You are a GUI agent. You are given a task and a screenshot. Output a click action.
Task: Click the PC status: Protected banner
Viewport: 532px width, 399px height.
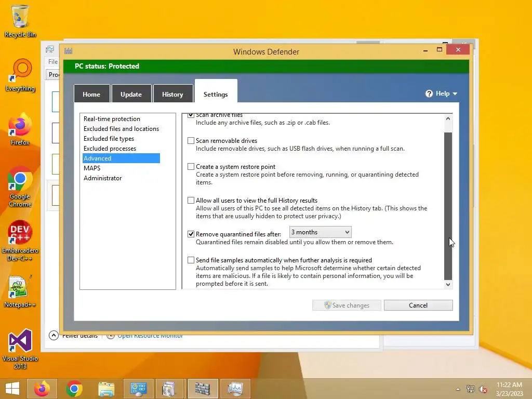coord(266,66)
